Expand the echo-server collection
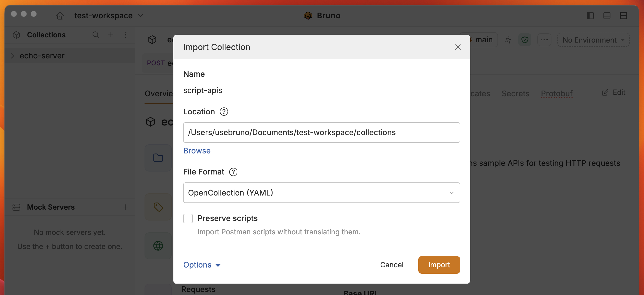This screenshot has width=644, height=295. pos(13,55)
